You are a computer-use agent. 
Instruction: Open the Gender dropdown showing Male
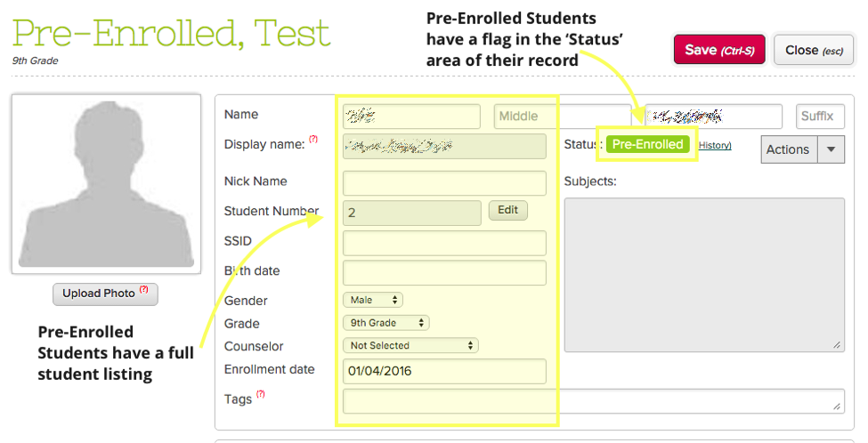pyautogui.click(x=373, y=300)
